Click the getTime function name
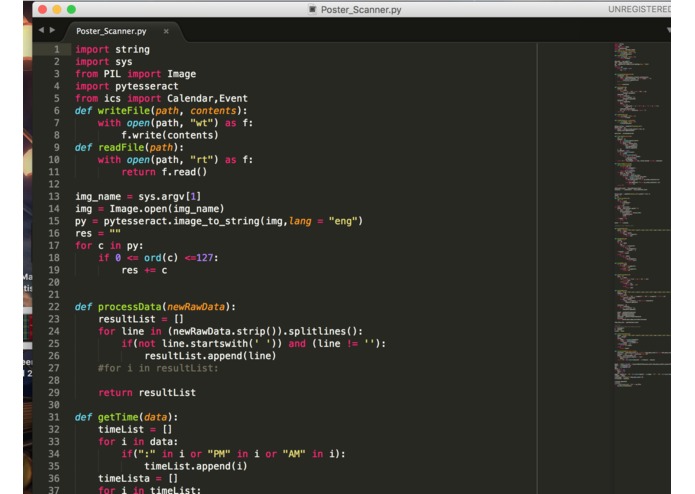 pos(118,417)
